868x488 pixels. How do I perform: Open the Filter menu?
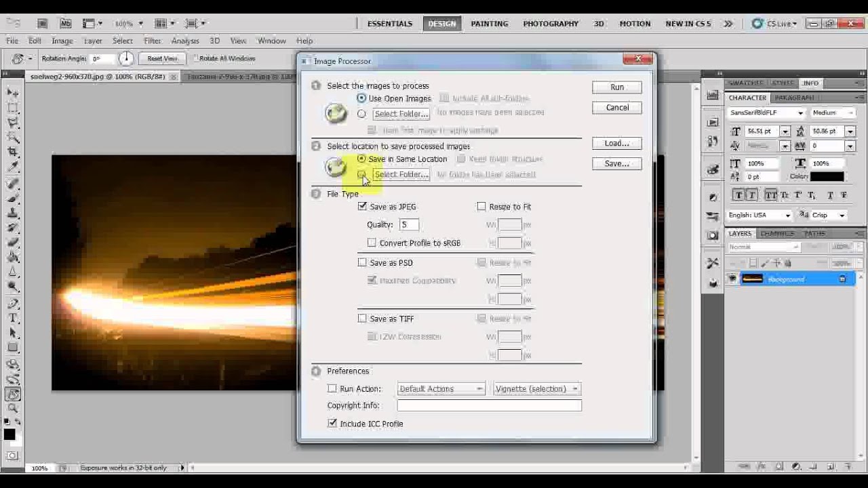point(153,41)
